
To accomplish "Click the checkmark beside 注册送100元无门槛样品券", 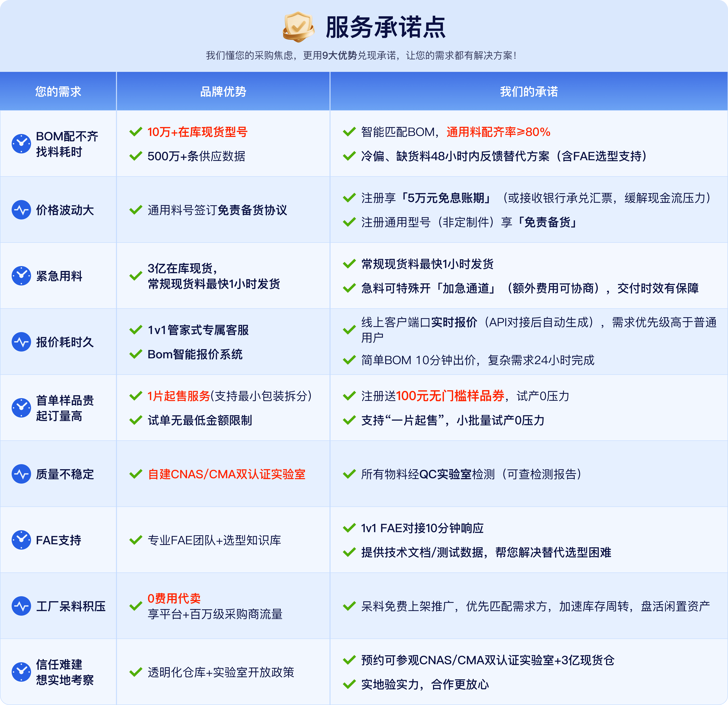I will click(349, 396).
